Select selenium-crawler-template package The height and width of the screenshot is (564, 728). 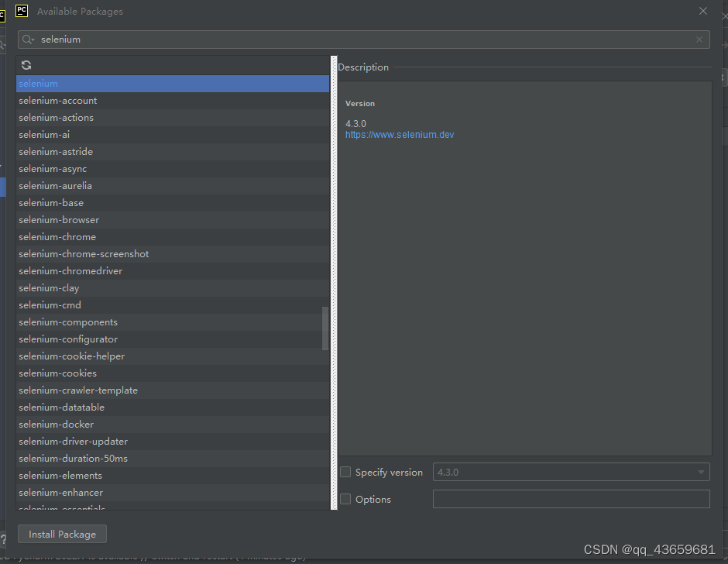click(173, 390)
